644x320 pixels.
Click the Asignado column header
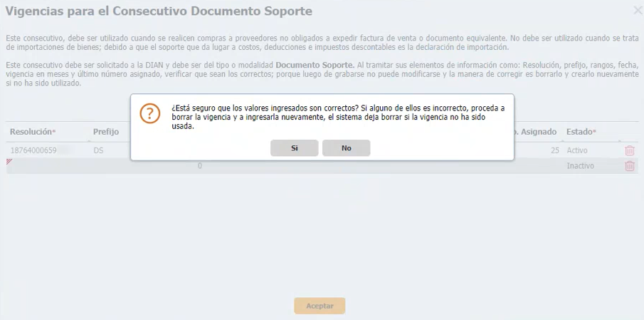(537, 132)
